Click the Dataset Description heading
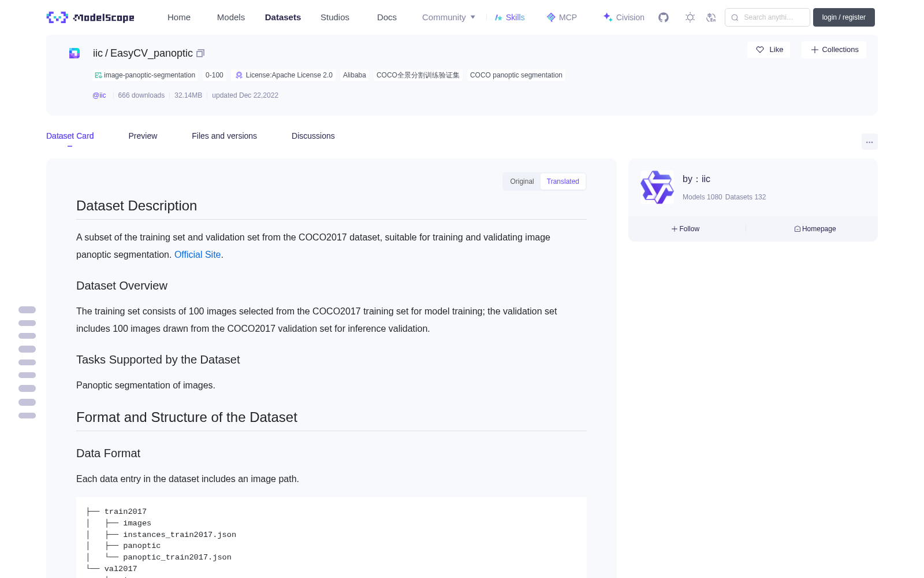This screenshot has width=924, height=578. 137,206
